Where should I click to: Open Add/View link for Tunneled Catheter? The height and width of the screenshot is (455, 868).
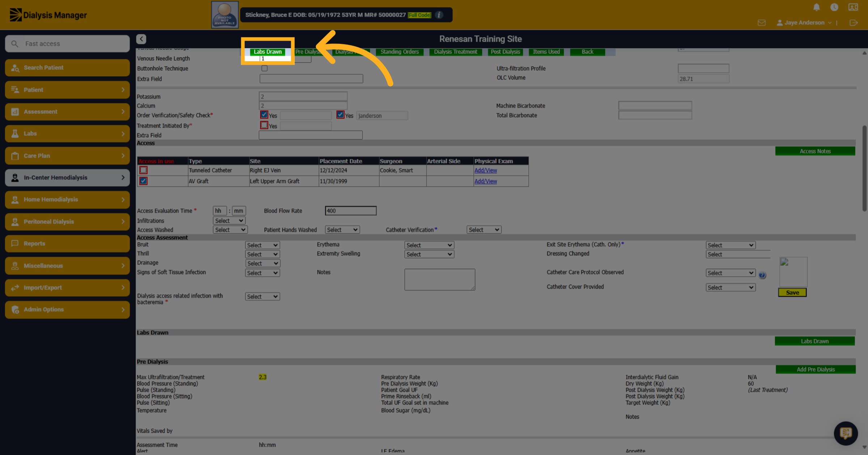(485, 170)
